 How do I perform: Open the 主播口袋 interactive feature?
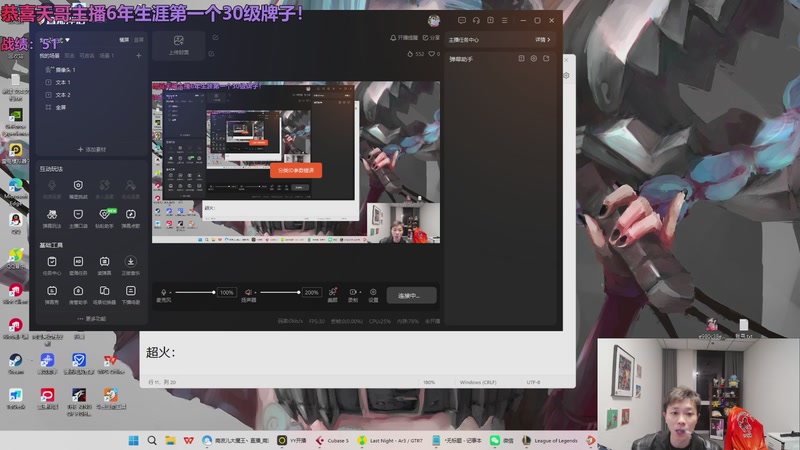[x=78, y=218]
